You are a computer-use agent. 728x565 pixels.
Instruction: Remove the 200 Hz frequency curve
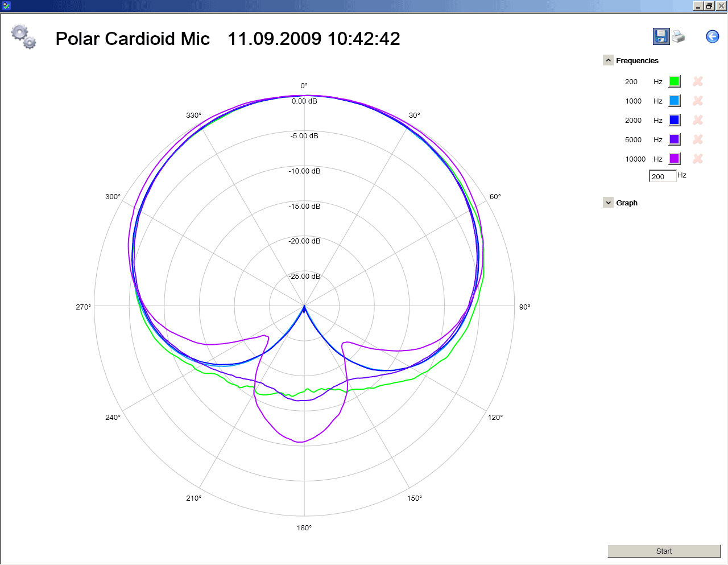pyautogui.click(x=698, y=81)
